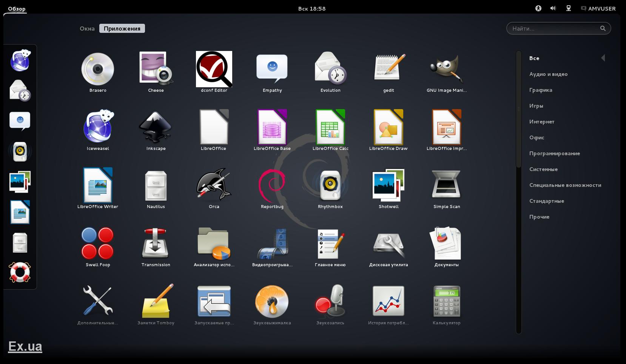Open Rhythmbox speaker icon in the dash

[x=20, y=152]
